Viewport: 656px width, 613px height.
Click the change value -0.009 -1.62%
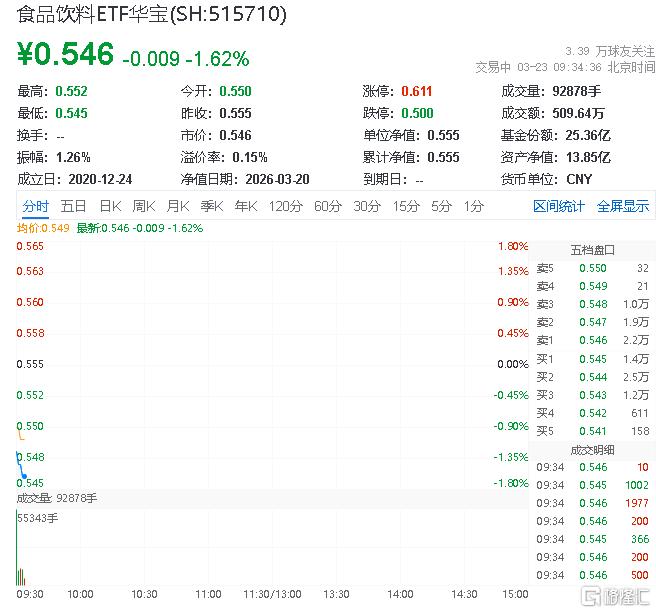pos(186,59)
